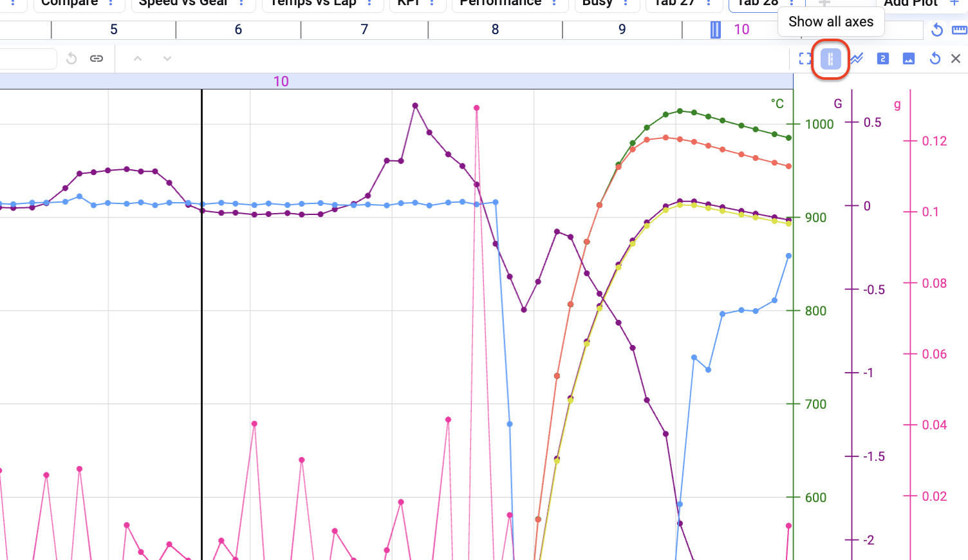Open the three-dot menu on Tab 27
Screen dimensions: 968x560
(709, 2)
